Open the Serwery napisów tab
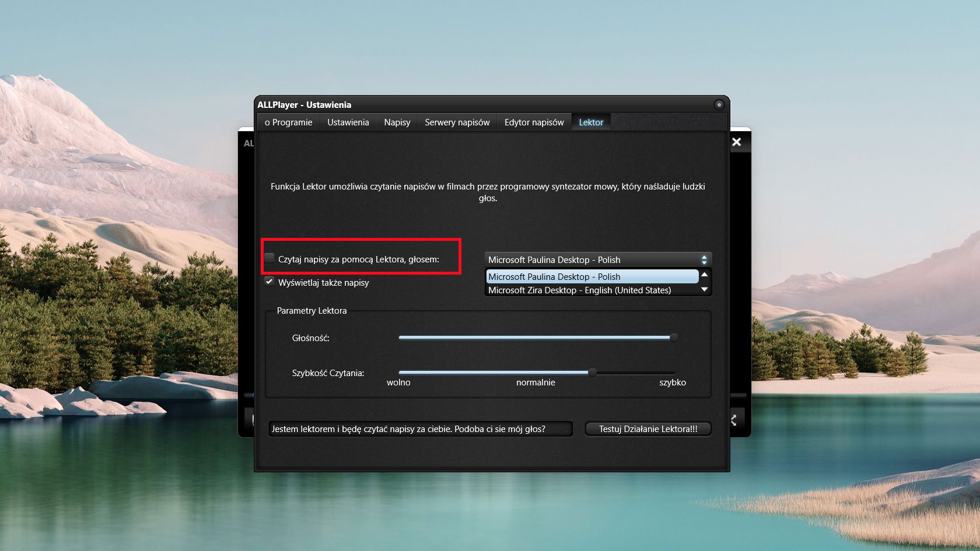The height and width of the screenshot is (551, 980). tap(457, 122)
